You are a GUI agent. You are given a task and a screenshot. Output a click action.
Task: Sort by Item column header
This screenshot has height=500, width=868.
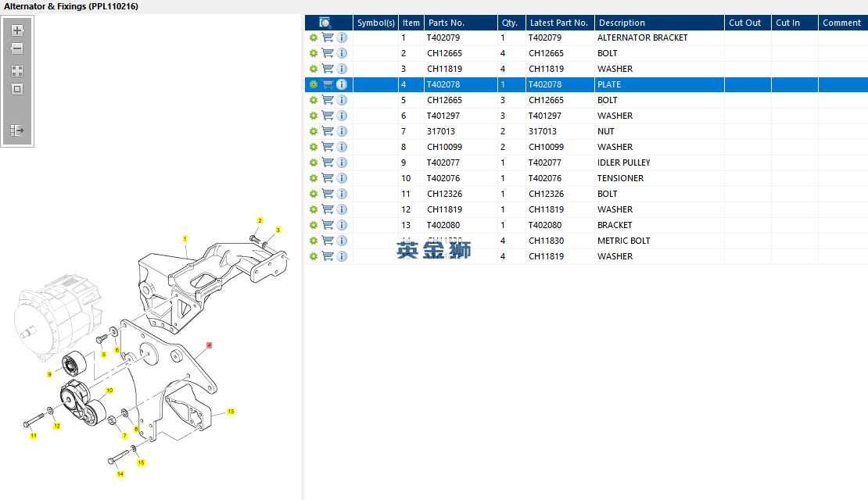411,23
